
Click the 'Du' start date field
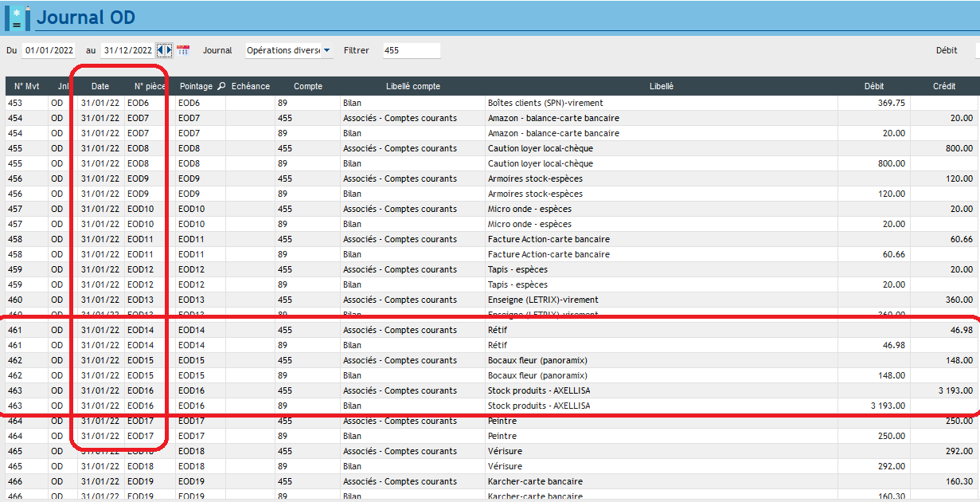49,50
